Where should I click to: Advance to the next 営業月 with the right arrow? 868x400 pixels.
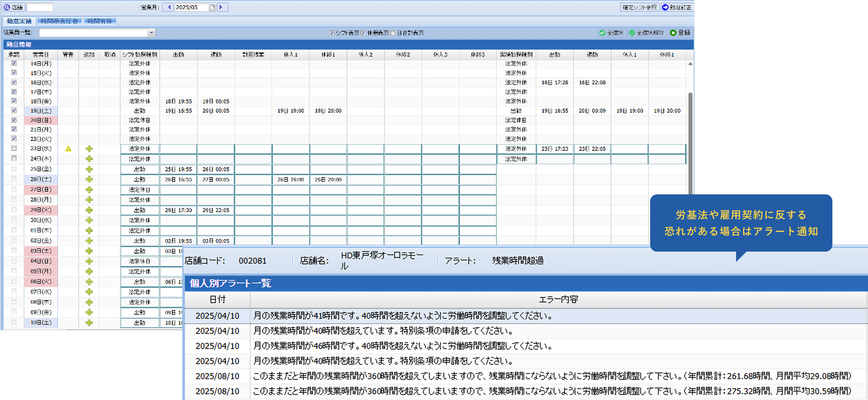[x=222, y=7]
